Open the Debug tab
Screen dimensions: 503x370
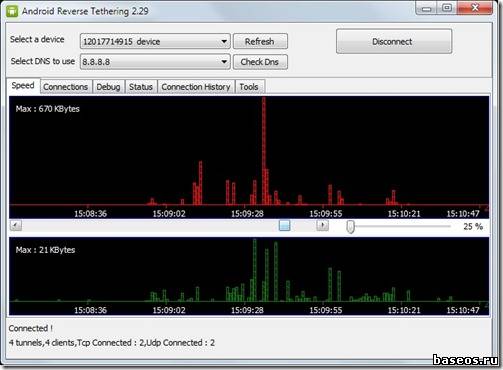108,87
